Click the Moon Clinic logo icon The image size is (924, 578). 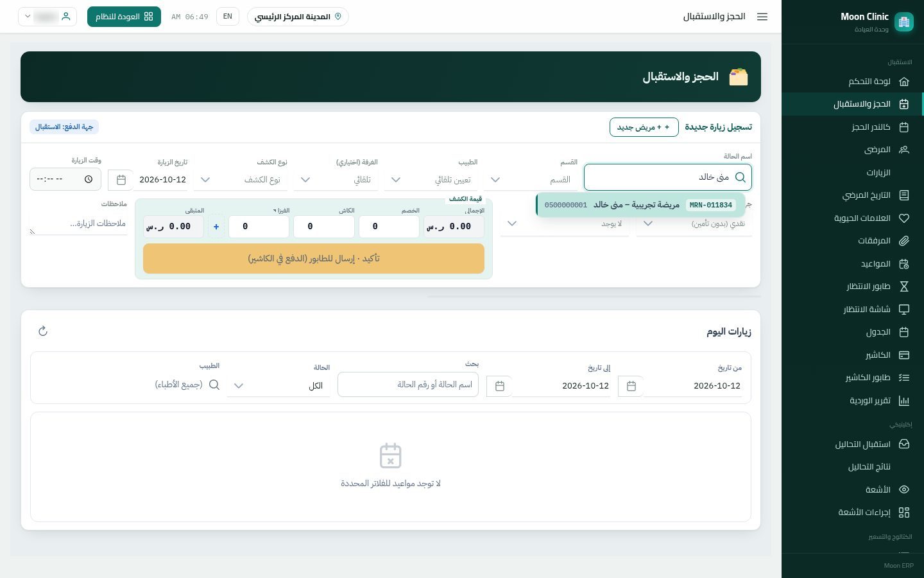904,22
